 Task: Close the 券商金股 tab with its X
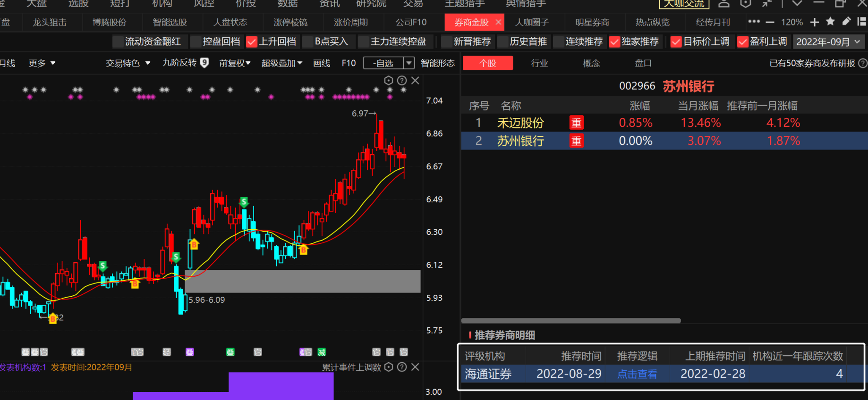[x=498, y=22]
